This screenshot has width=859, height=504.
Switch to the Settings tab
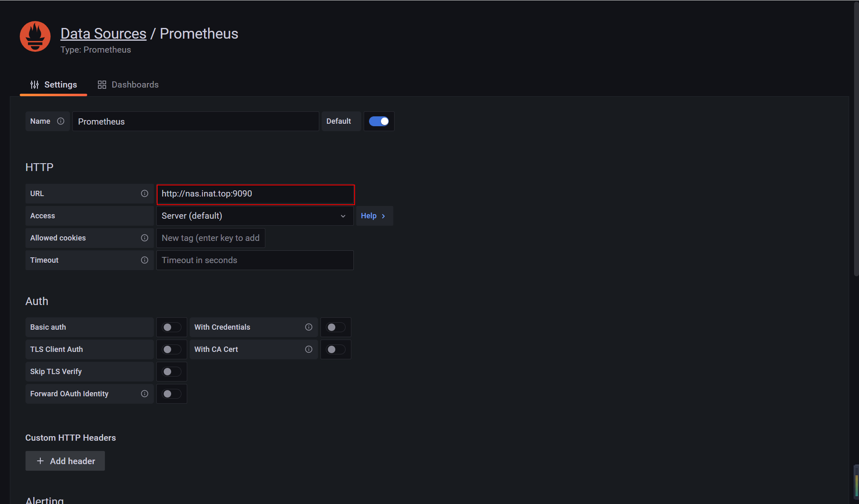[53, 85]
